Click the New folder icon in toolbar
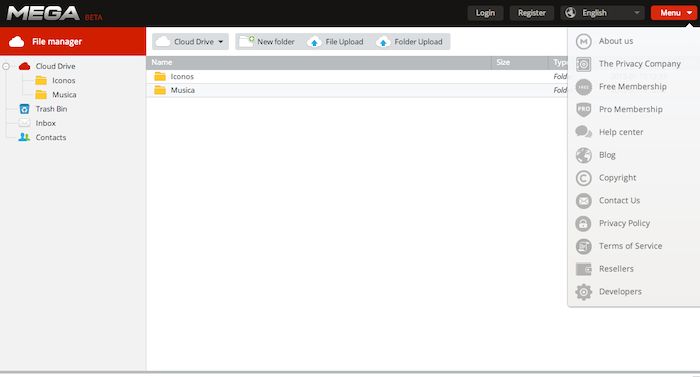Viewport: 700px width, 377px height. pos(246,42)
